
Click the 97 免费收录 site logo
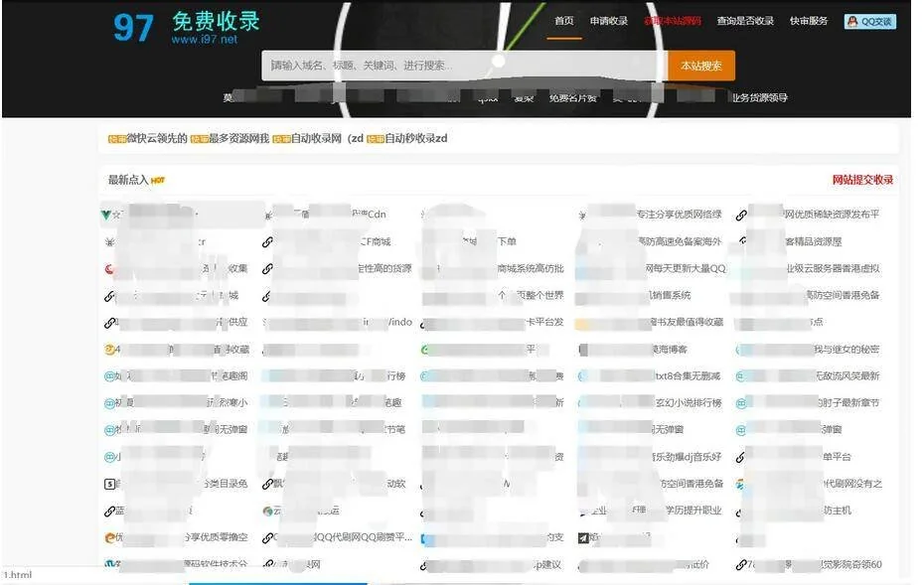click(x=186, y=27)
